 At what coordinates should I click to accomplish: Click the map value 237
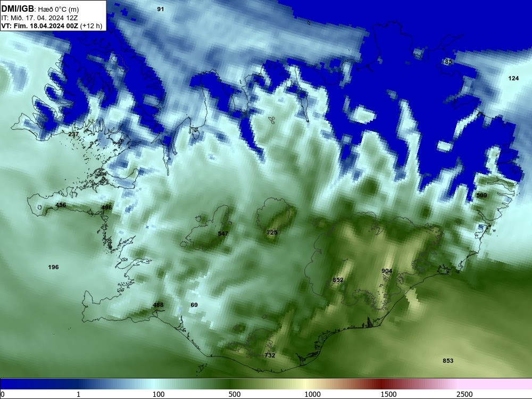tap(73, 134)
